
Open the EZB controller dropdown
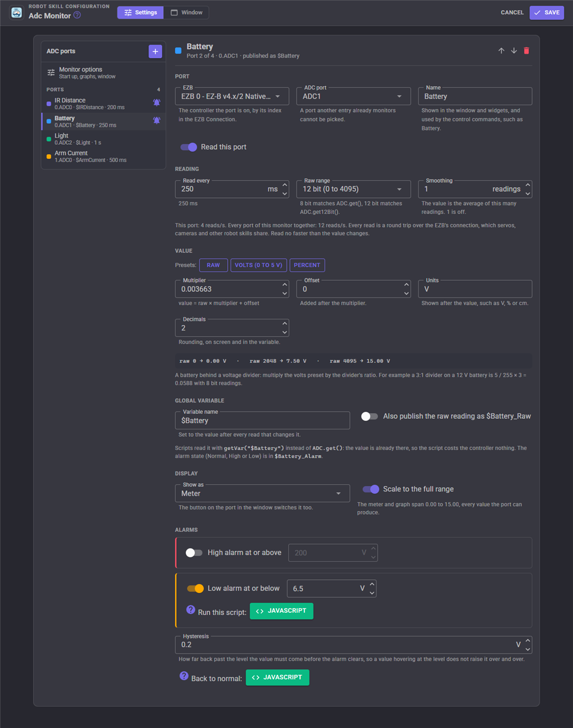pos(232,96)
